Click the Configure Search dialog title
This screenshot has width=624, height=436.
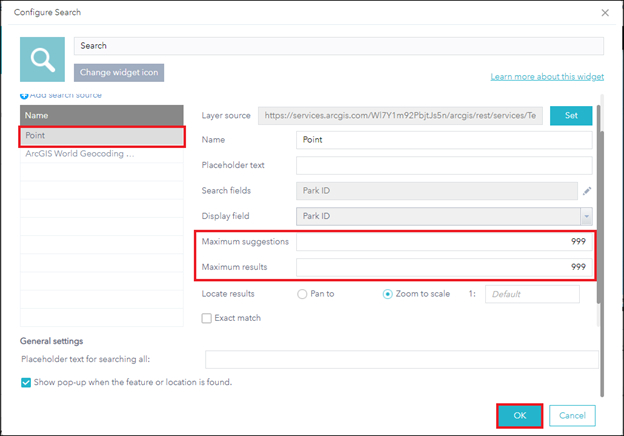coord(47,12)
